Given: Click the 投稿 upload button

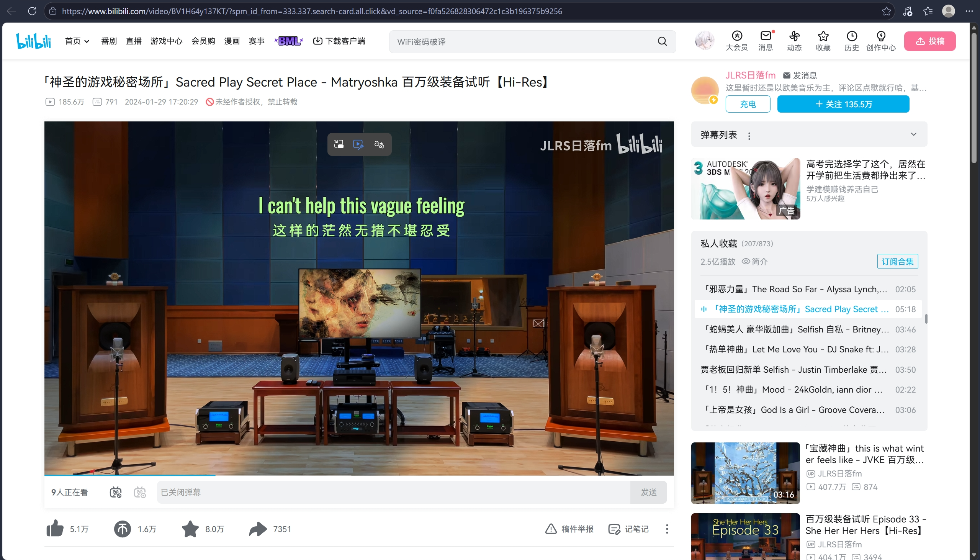Looking at the screenshot, I should pos(929,41).
